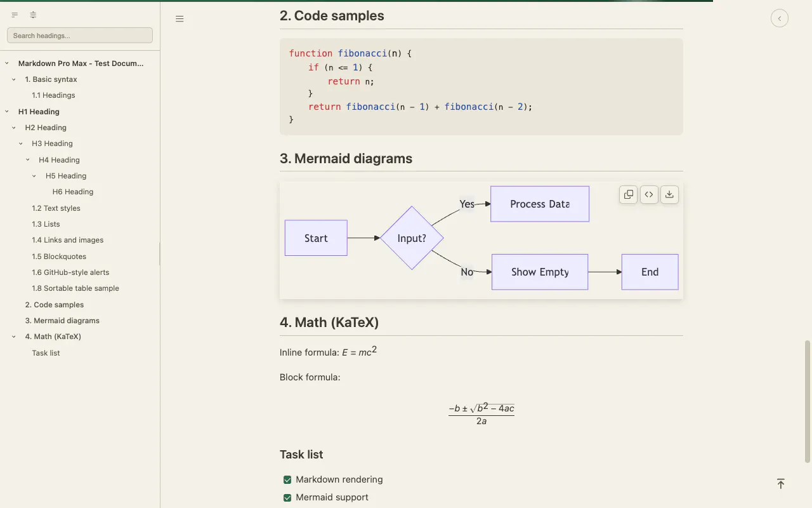This screenshot has height=508, width=812.
Task: Download the Mermaid diagram
Action: pos(669,195)
